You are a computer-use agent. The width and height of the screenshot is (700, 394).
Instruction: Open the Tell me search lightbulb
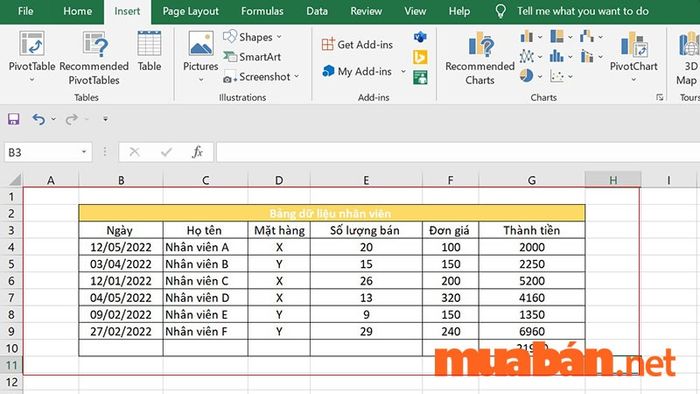501,11
